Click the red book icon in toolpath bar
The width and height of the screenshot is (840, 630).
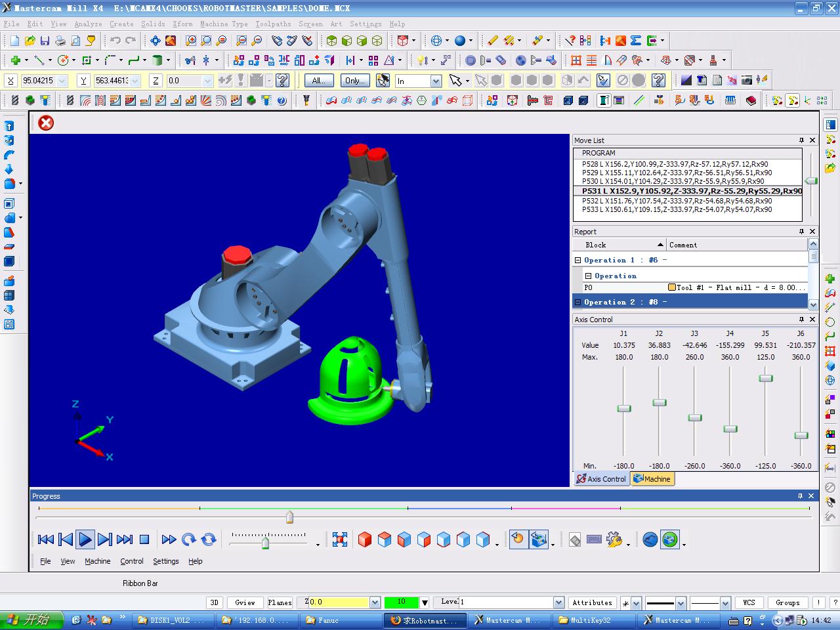coord(751,100)
